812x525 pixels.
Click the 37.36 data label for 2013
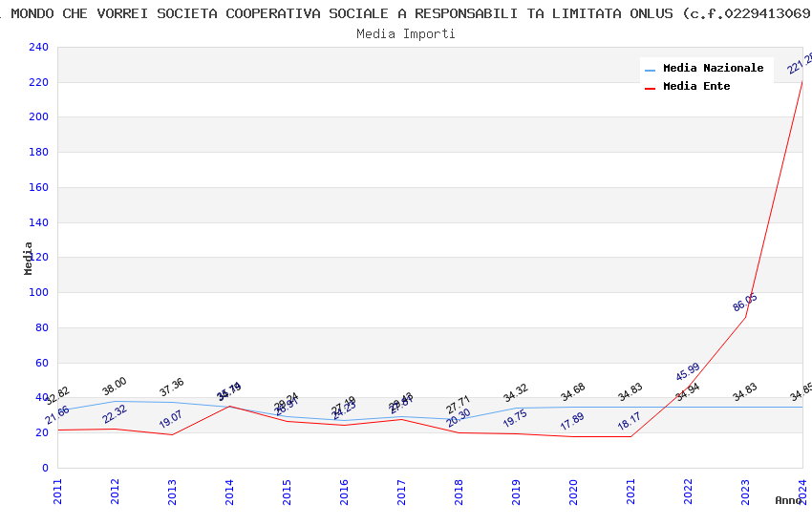[x=171, y=387]
